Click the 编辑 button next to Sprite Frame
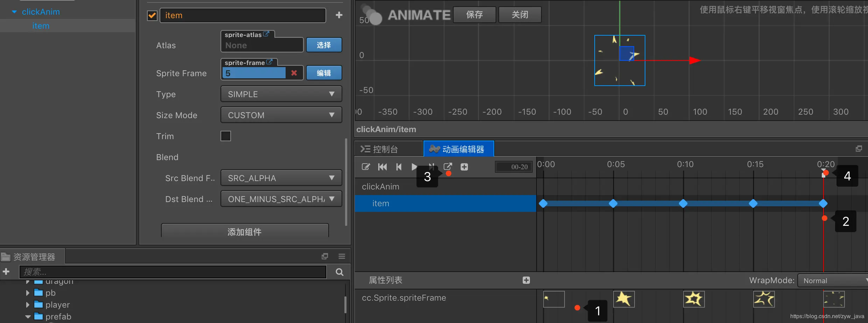 324,73
